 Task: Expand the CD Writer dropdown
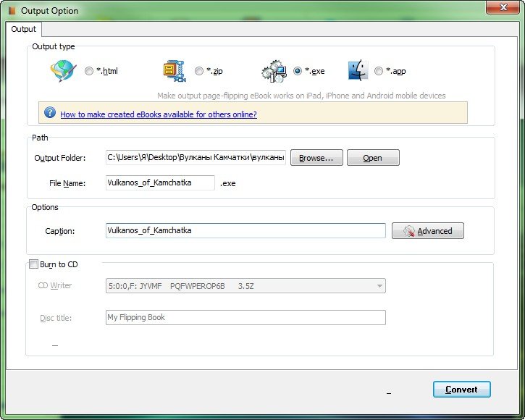point(379,286)
